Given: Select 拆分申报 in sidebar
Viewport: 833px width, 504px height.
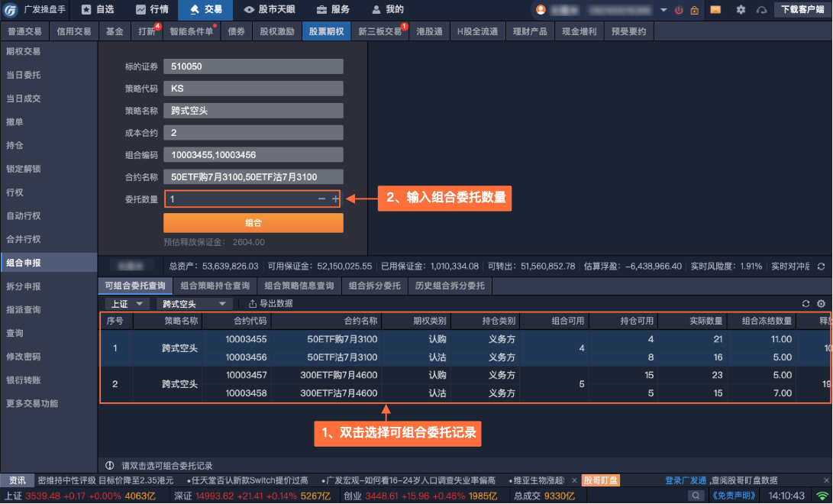Looking at the screenshot, I should pos(48,286).
